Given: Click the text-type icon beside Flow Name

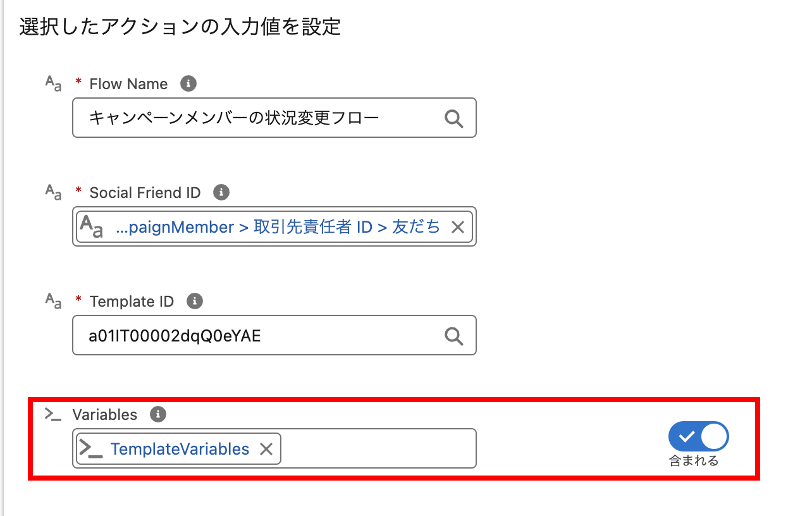Looking at the screenshot, I should (x=53, y=83).
